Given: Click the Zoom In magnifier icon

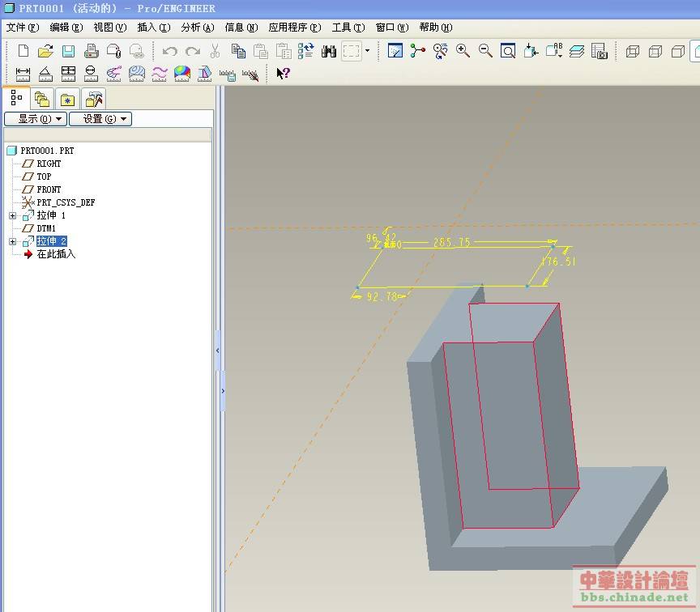Looking at the screenshot, I should (x=463, y=51).
